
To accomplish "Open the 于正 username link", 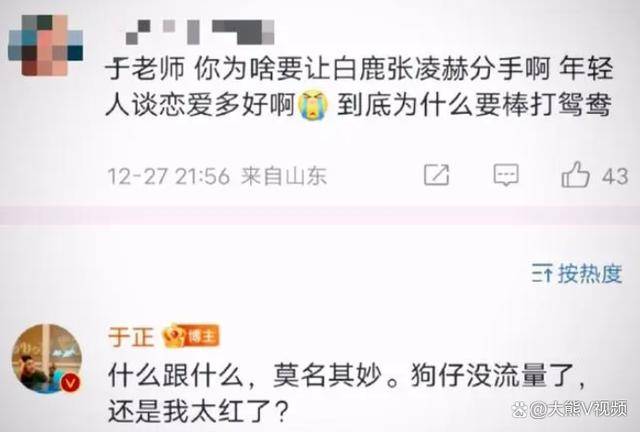I will (x=131, y=337).
